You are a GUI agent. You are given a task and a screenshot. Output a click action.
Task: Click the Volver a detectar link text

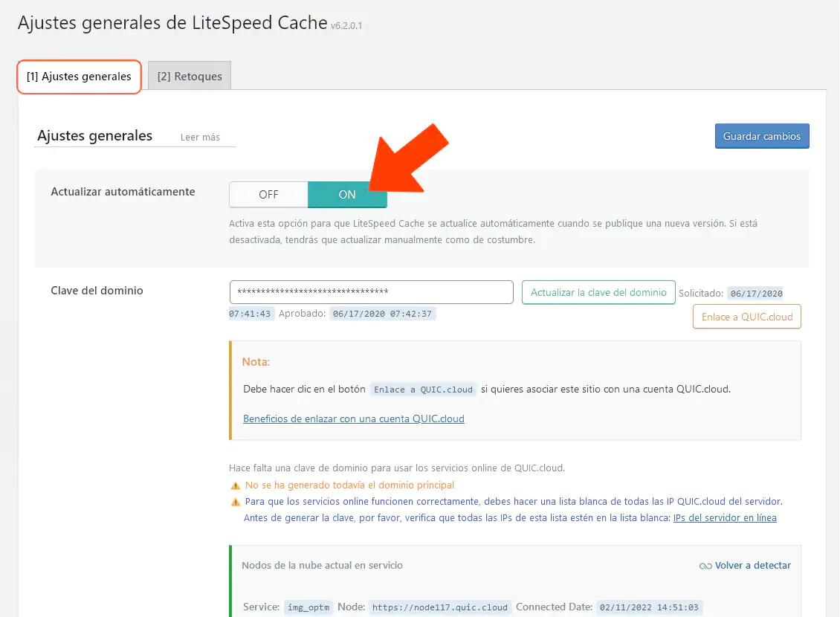[x=752, y=566]
